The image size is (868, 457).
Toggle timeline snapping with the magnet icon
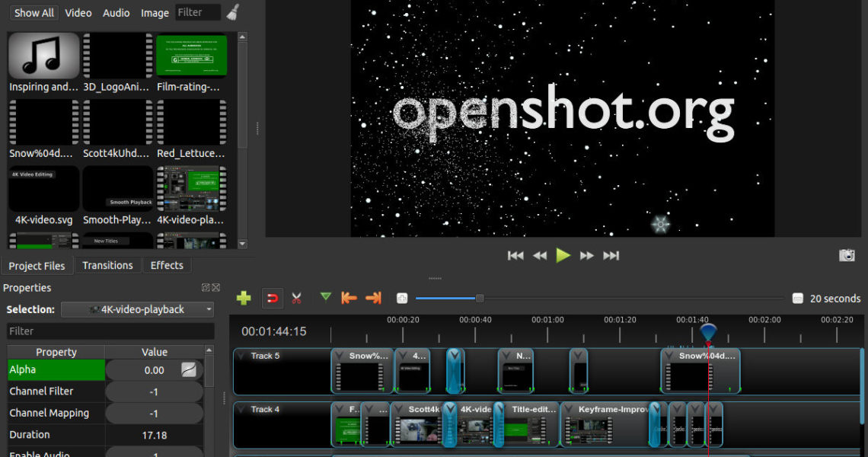[272, 298]
